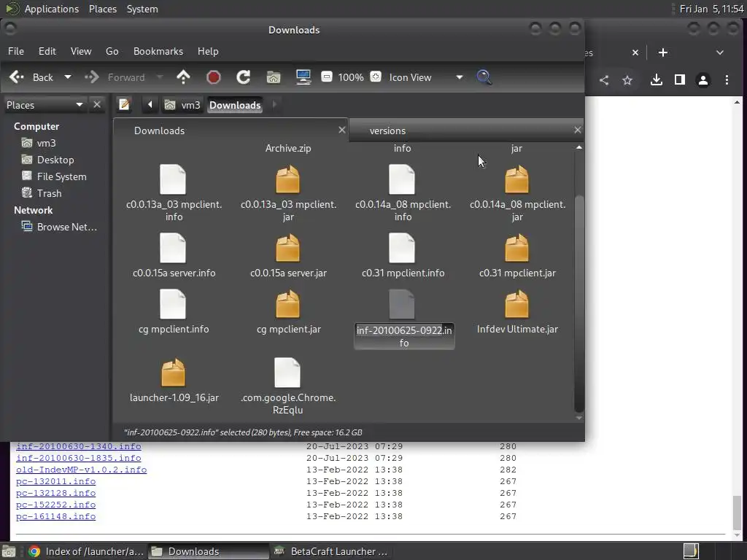The height and width of the screenshot is (560, 747).
Task: Open Desktop in Places sidebar
Action: pyautogui.click(x=55, y=160)
